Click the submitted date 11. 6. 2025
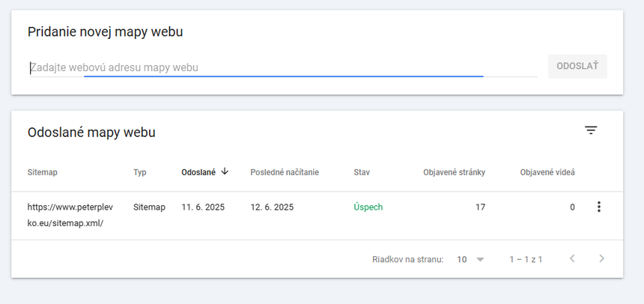This screenshot has width=644, height=304. (x=203, y=207)
